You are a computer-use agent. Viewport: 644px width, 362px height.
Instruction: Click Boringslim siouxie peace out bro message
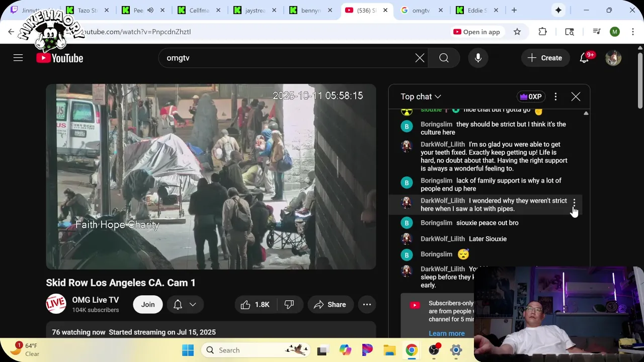tap(487, 223)
